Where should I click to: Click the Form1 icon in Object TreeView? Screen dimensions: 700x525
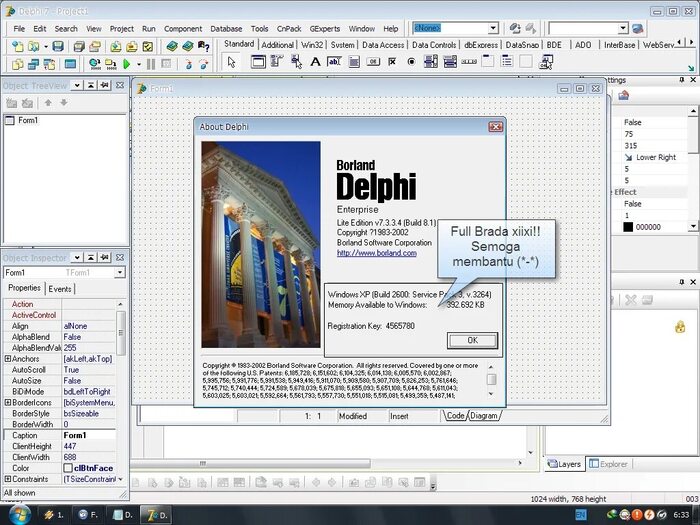tap(10, 120)
